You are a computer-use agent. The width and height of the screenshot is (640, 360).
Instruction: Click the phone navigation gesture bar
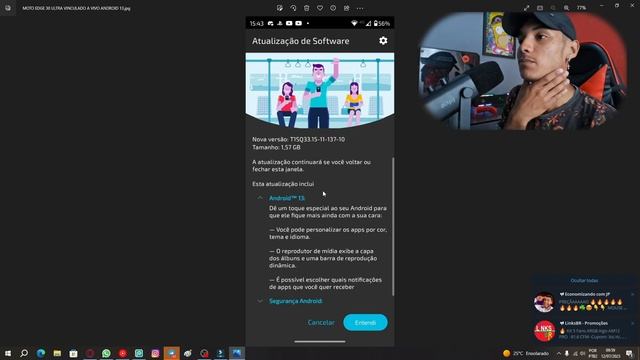pos(320,342)
